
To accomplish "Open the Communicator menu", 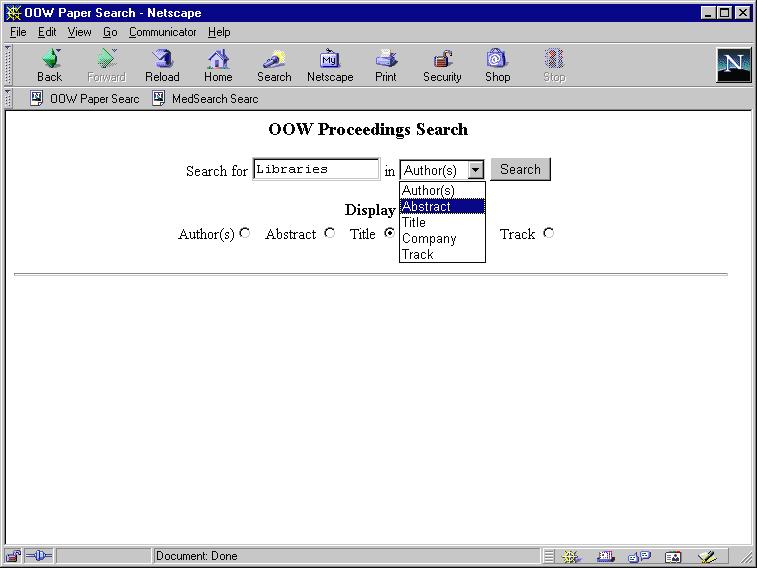I will click(x=162, y=32).
